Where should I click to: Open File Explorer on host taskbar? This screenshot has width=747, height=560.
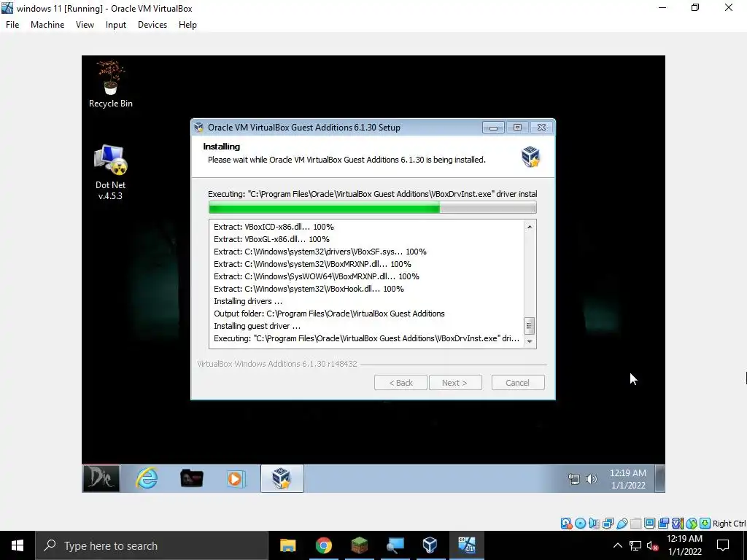(x=287, y=545)
